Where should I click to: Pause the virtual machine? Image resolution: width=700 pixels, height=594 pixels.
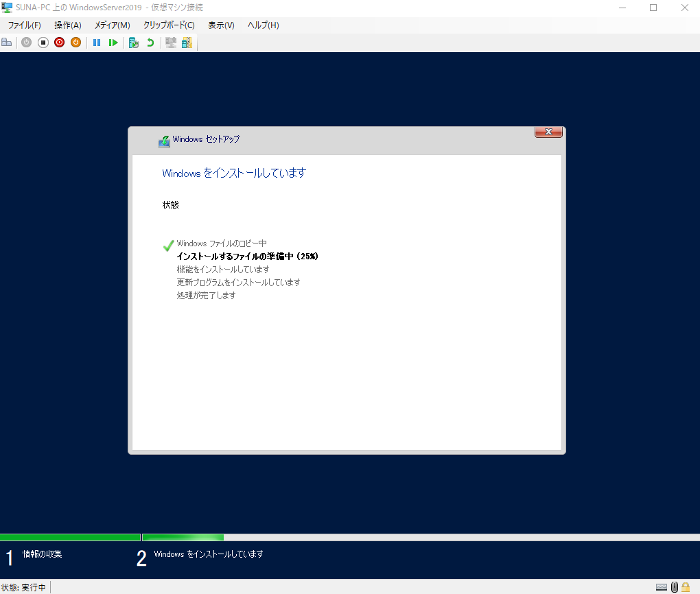pos(97,43)
